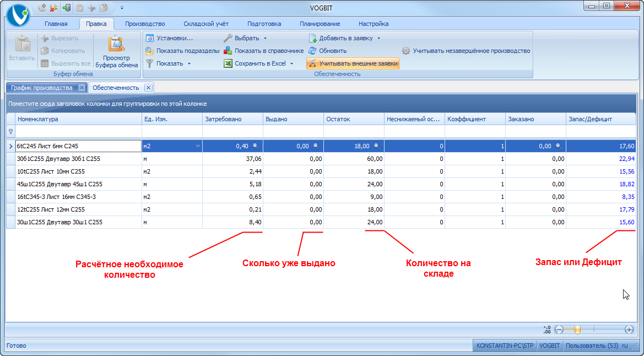644x356 pixels.
Task: Expand the Добавить в заявку dropdown
Action: (378, 38)
